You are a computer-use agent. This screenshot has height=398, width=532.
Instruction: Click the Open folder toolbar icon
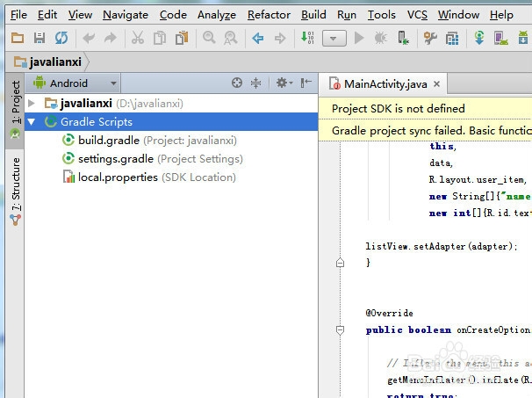click(x=18, y=38)
